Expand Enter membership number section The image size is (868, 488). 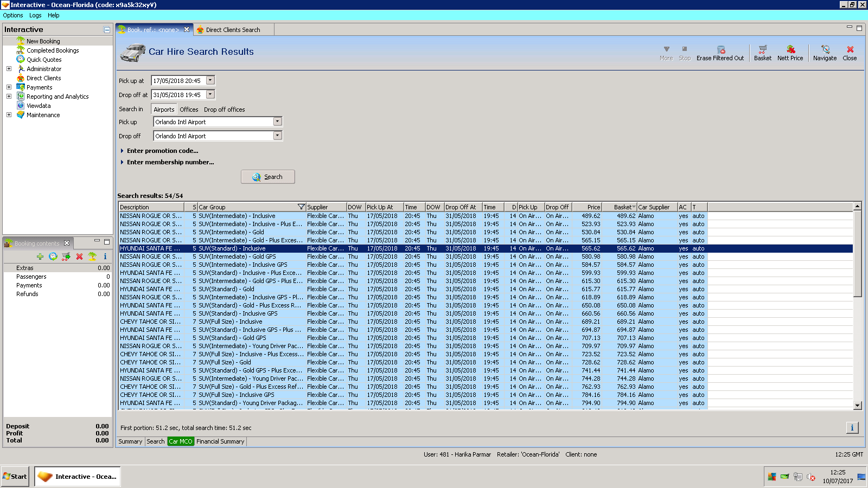pyautogui.click(x=170, y=162)
